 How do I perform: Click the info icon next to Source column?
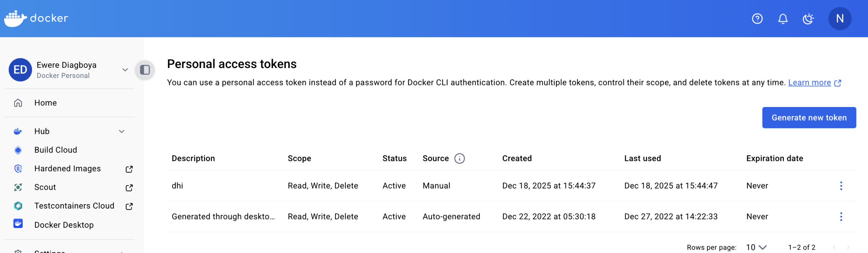coord(459,158)
